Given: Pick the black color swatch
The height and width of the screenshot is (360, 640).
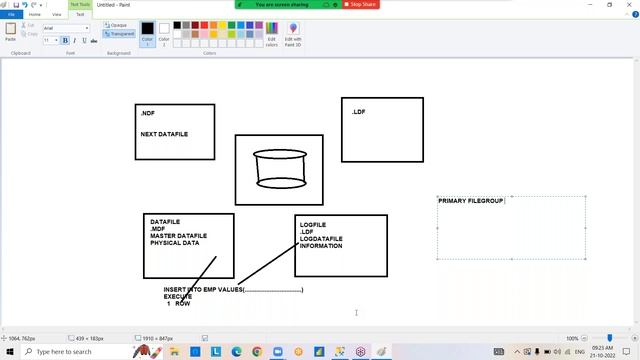Looking at the screenshot, I should pyautogui.click(x=177, y=25).
